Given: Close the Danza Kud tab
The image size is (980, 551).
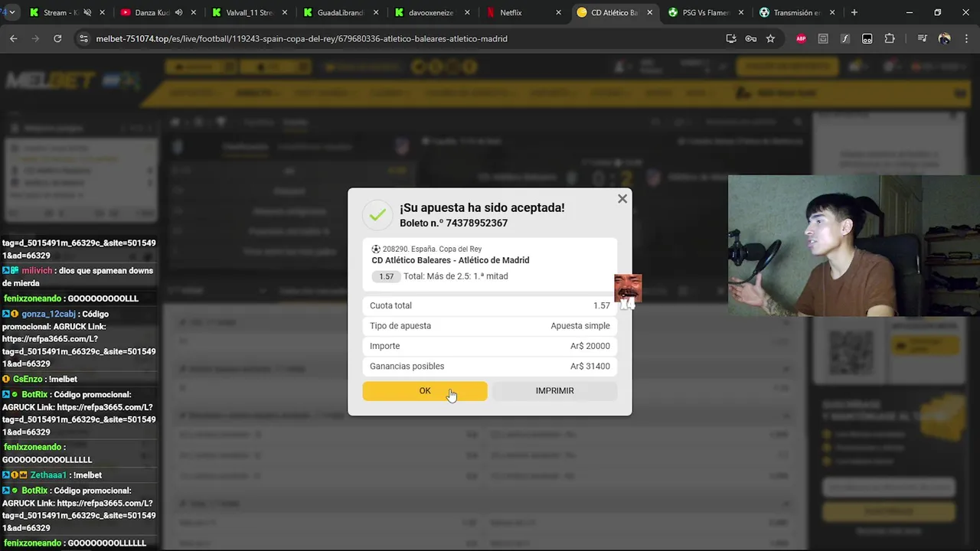Looking at the screenshot, I should tap(193, 12).
